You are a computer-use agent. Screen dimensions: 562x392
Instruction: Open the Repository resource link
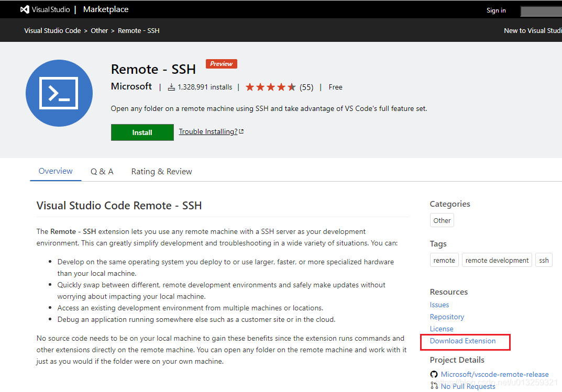tap(447, 317)
